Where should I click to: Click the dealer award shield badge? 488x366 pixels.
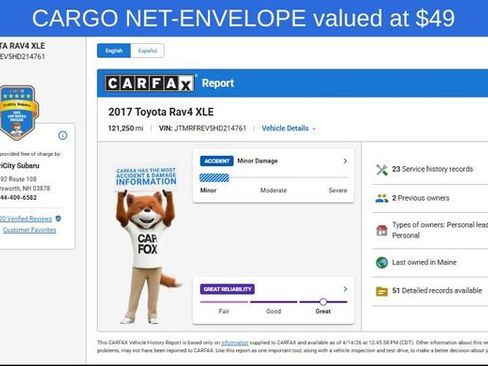click(18, 112)
